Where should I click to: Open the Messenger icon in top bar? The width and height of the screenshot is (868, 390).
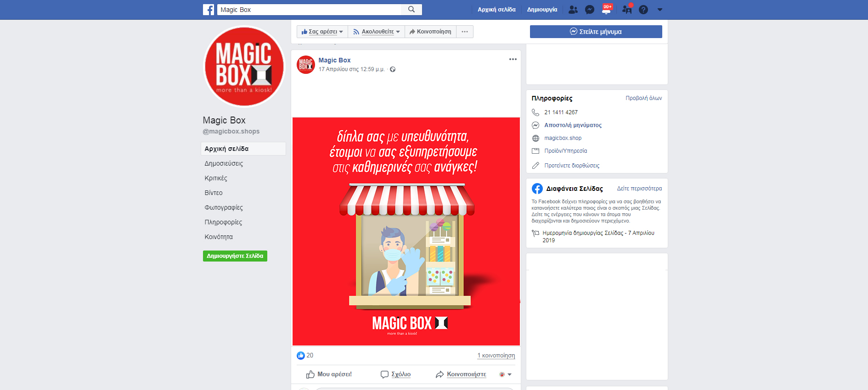(590, 10)
